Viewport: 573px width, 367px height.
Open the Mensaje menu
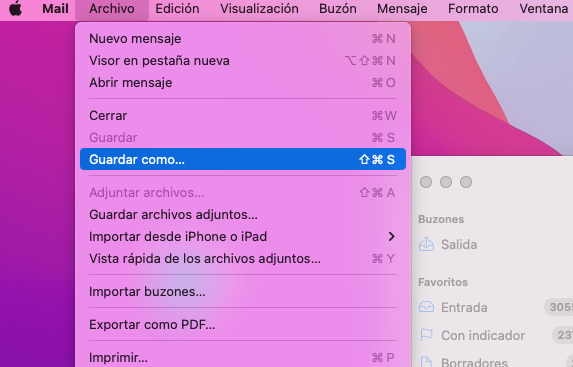402,8
